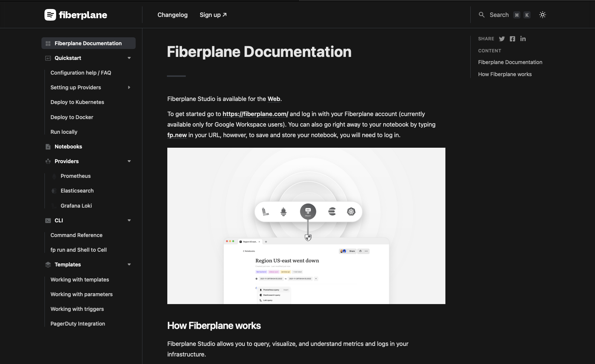
Task: Share page on Facebook
Action: pyautogui.click(x=512, y=39)
